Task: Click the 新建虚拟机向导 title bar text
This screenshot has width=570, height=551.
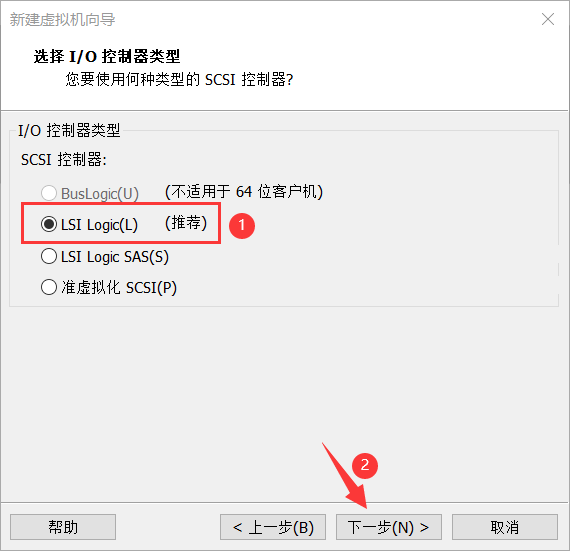Action: (62, 20)
